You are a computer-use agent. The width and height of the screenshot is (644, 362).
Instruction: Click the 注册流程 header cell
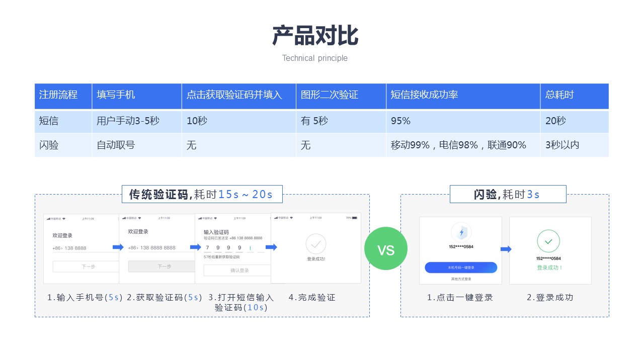(63, 96)
